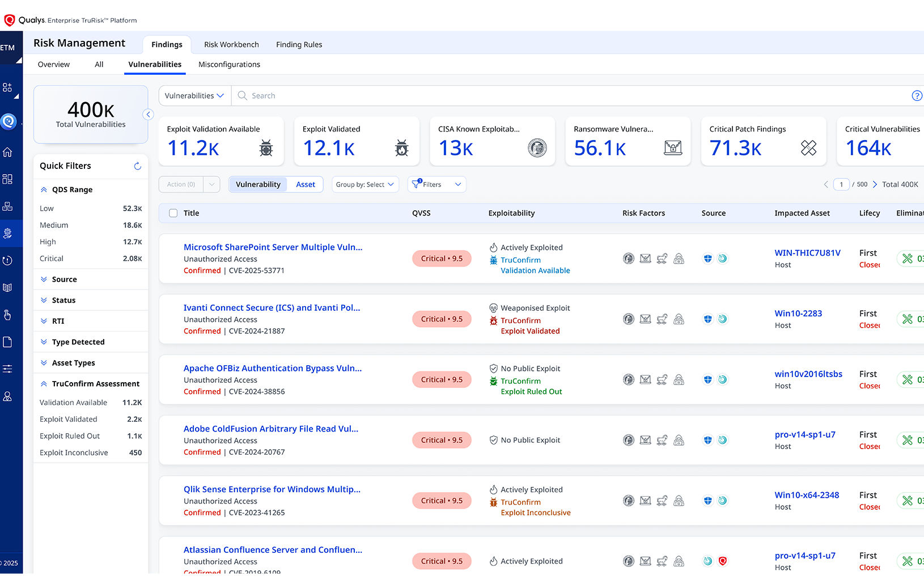Open the Misconfigurations sub-tab

coord(229,65)
